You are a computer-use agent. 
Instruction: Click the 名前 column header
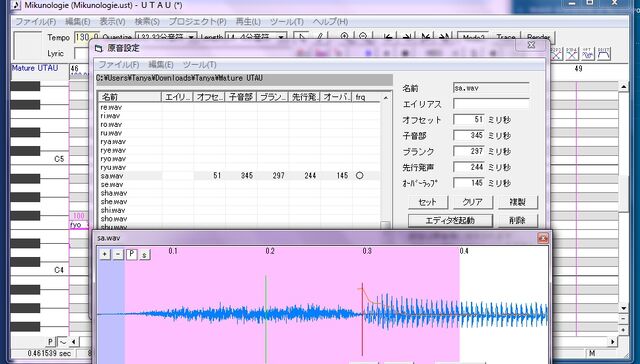click(130, 97)
